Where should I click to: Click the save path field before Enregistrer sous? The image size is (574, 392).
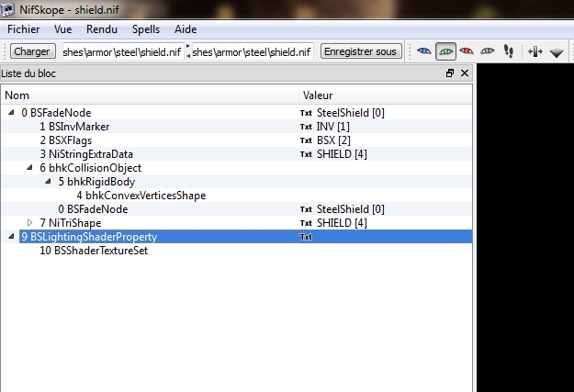point(253,52)
